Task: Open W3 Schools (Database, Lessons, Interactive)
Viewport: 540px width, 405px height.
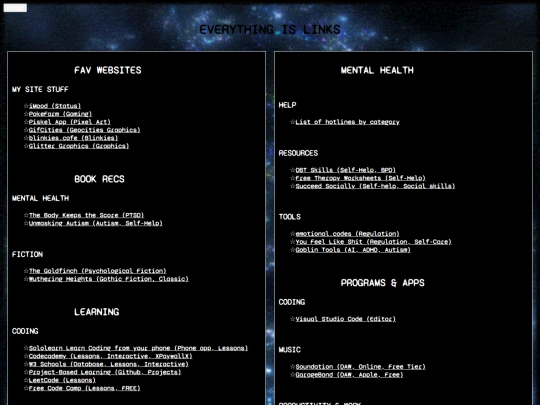Action: point(108,364)
